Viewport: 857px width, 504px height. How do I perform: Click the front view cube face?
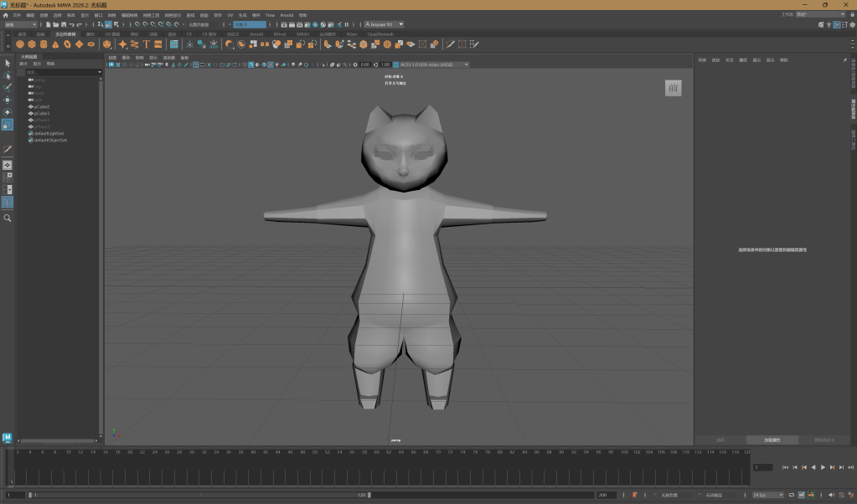(x=673, y=88)
